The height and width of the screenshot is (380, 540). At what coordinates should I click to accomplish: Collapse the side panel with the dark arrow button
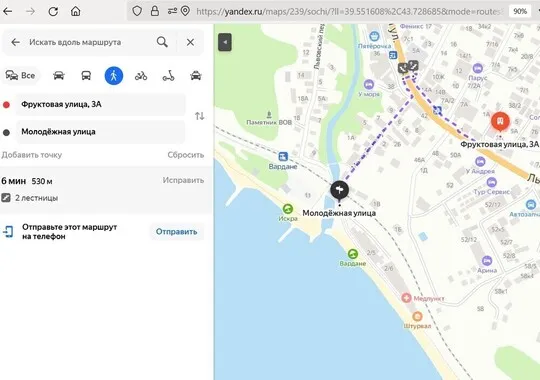click(x=225, y=42)
